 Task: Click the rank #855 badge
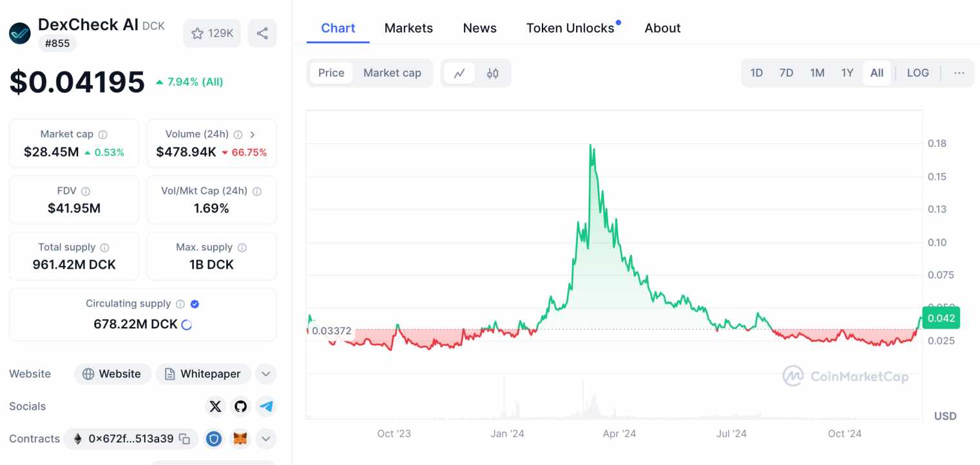point(57,44)
